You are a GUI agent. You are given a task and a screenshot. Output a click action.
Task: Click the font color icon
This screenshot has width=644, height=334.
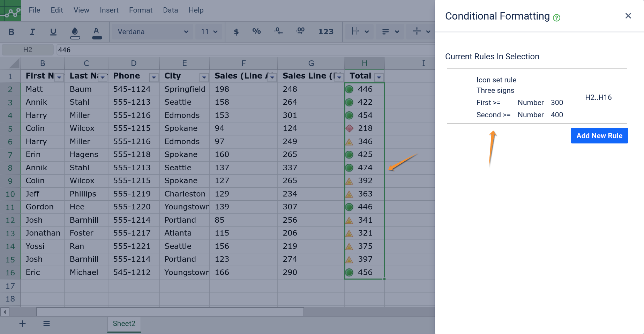[x=97, y=32]
